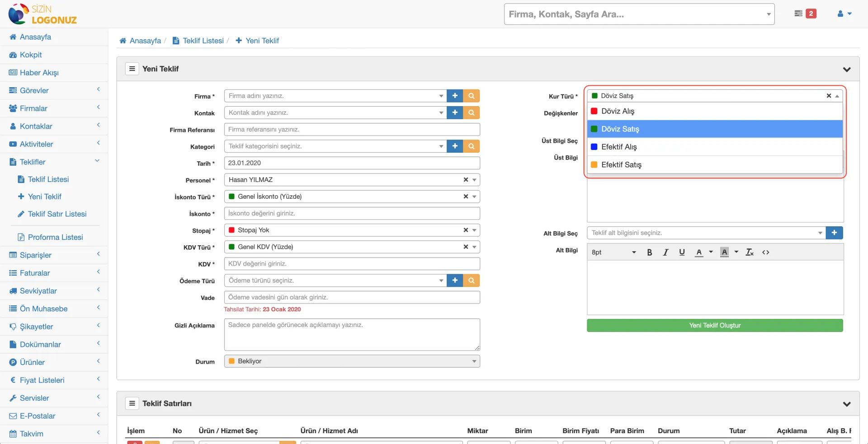Click the SİZİN LOGONUZ logo

coord(42,14)
